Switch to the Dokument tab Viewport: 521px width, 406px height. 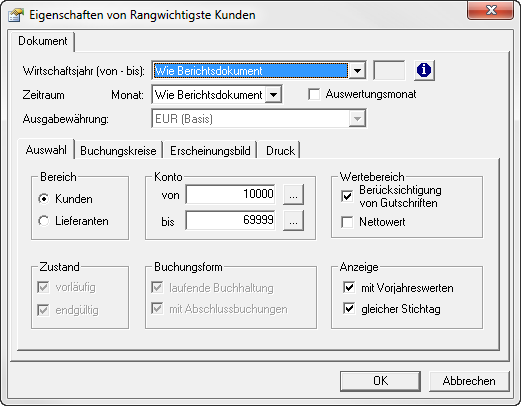(x=43, y=41)
